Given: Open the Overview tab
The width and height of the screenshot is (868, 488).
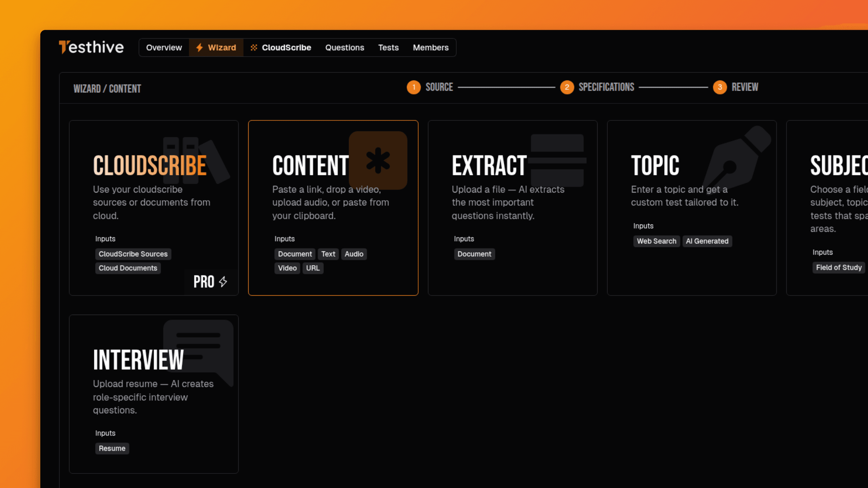Looking at the screenshot, I should pyautogui.click(x=164, y=47).
